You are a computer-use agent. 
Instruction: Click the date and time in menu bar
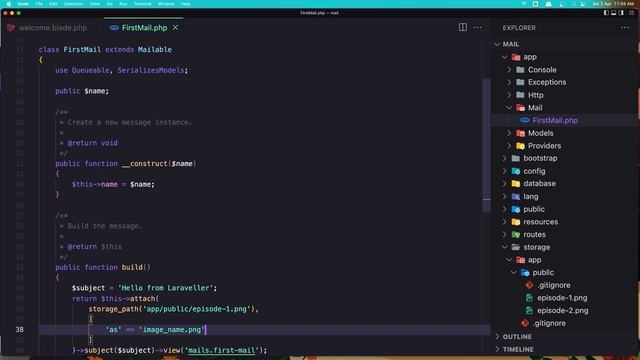[x=613, y=4]
